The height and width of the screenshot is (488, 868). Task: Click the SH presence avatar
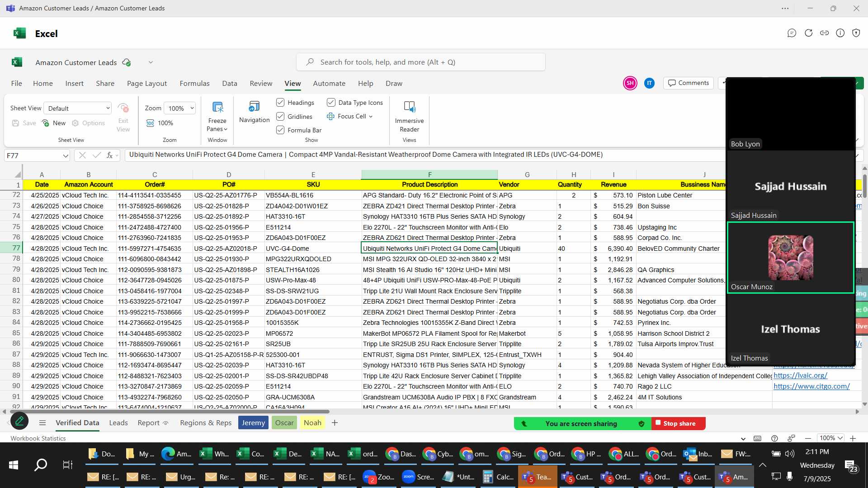tap(630, 83)
